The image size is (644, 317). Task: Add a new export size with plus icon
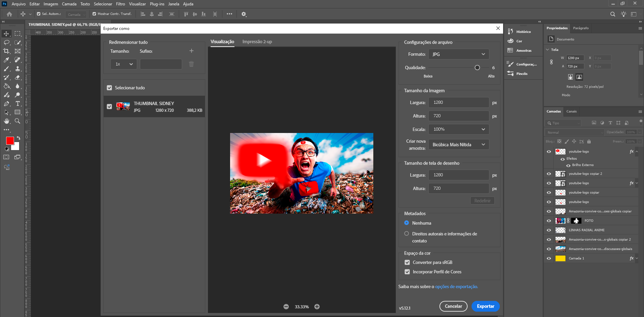click(x=192, y=51)
